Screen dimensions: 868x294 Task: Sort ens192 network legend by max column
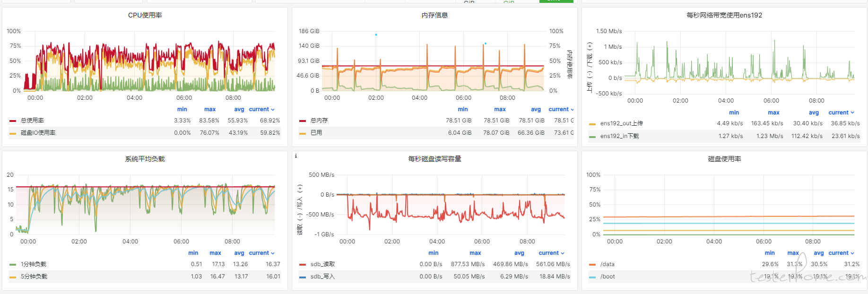point(774,112)
